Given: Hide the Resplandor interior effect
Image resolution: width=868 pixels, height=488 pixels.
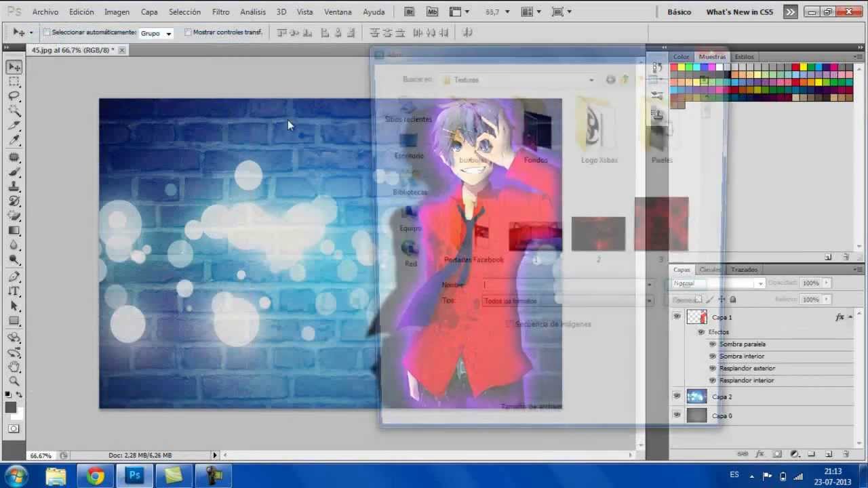Looking at the screenshot, I should coord(713,380).
